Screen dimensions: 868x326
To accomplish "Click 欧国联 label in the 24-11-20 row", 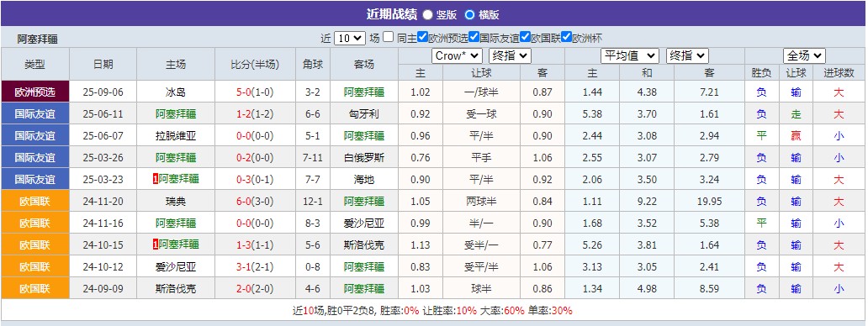I will (34, 201).
